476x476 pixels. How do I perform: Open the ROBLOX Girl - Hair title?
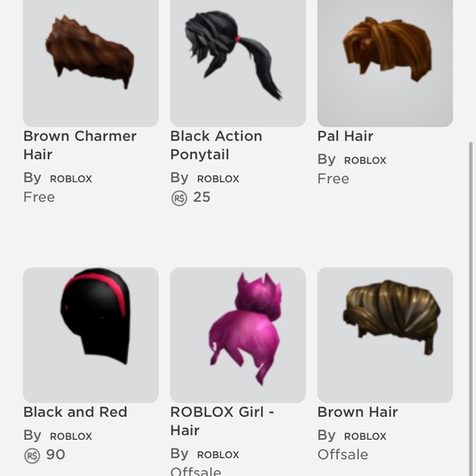point(222,421)
